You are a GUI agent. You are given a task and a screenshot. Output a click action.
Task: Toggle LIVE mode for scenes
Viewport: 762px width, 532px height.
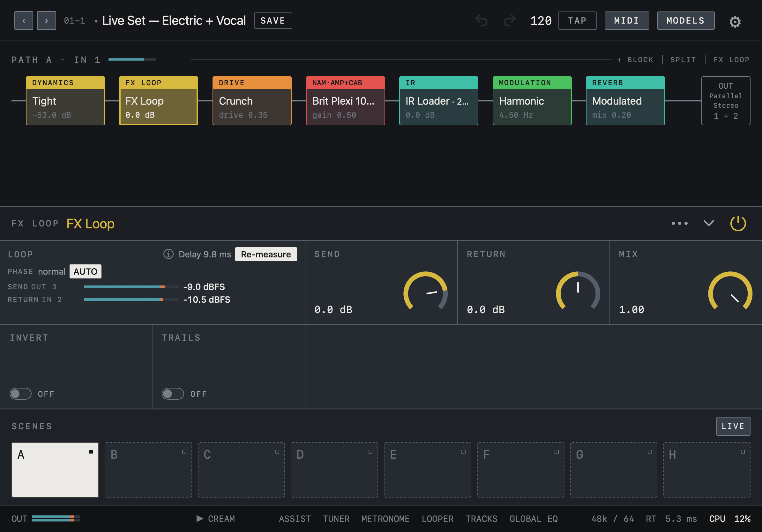coord(733,426)
